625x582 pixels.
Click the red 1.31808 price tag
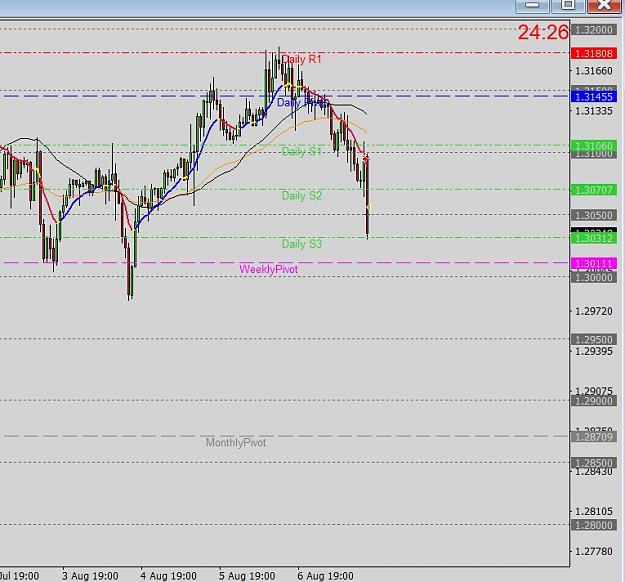(594, 53)
